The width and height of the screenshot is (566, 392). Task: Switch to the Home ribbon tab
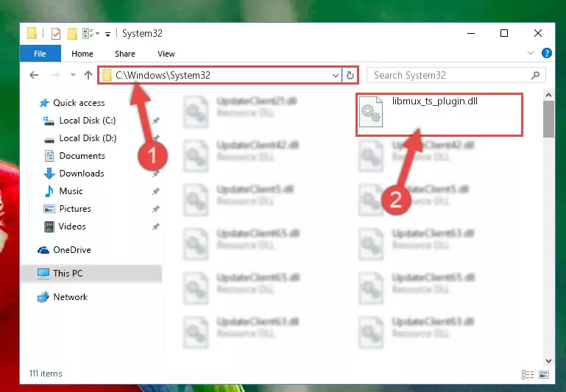pos(82,54)
